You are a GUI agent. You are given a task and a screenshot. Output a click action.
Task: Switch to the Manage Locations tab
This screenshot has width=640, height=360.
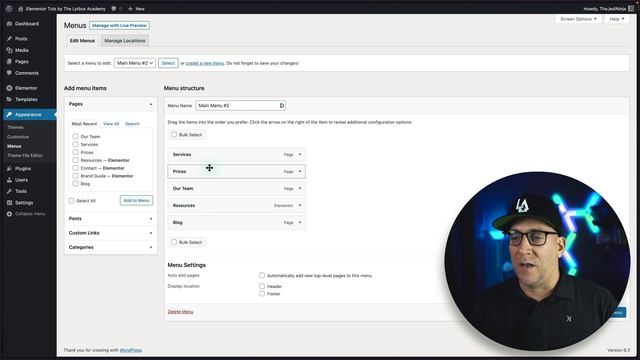click(124, 41)
